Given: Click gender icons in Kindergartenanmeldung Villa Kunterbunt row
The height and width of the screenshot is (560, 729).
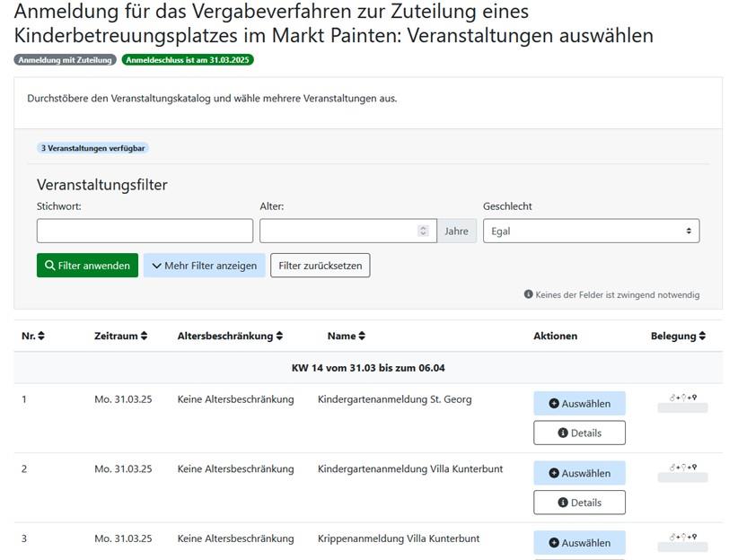Looking at the screenshot, I should coord(683,467).
